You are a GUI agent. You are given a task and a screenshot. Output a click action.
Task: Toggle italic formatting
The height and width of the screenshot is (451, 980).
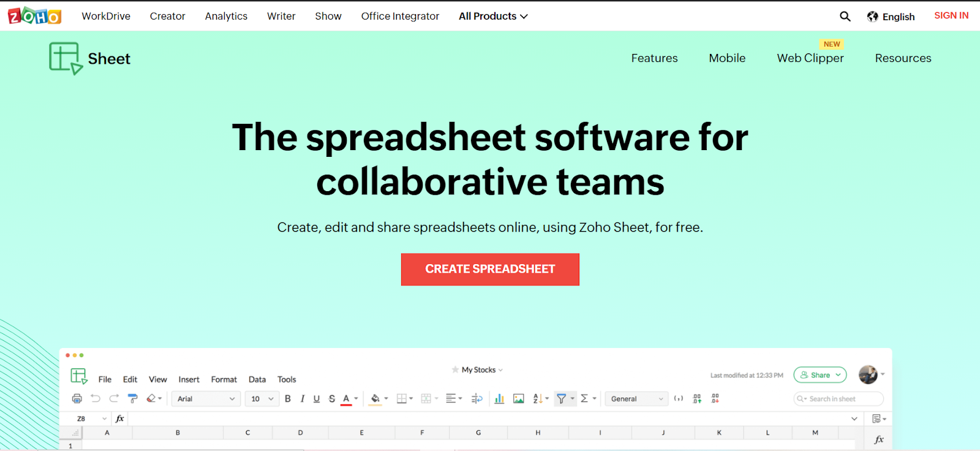303,399
